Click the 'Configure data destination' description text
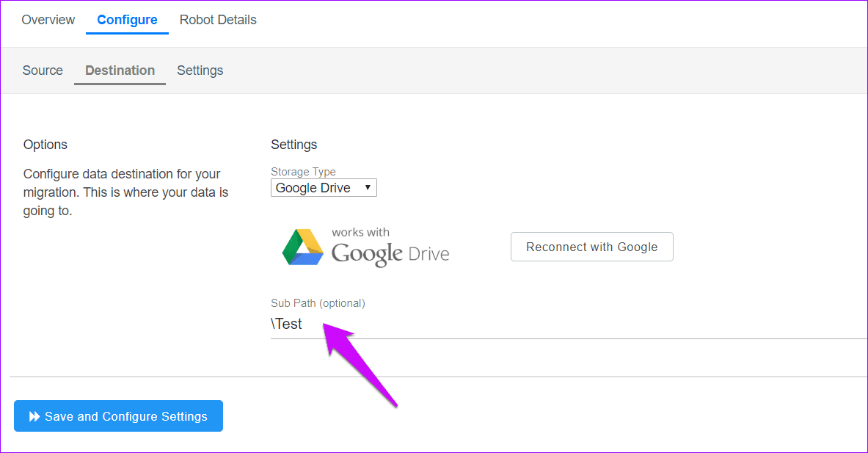Screen dimensions: 868x453 pos(125,192)
